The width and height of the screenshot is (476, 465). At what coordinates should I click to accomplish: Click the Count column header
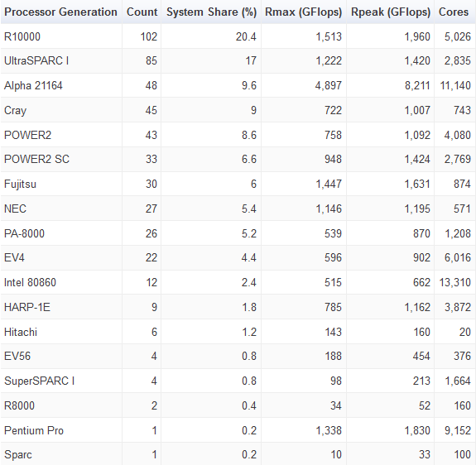[142, 12]
